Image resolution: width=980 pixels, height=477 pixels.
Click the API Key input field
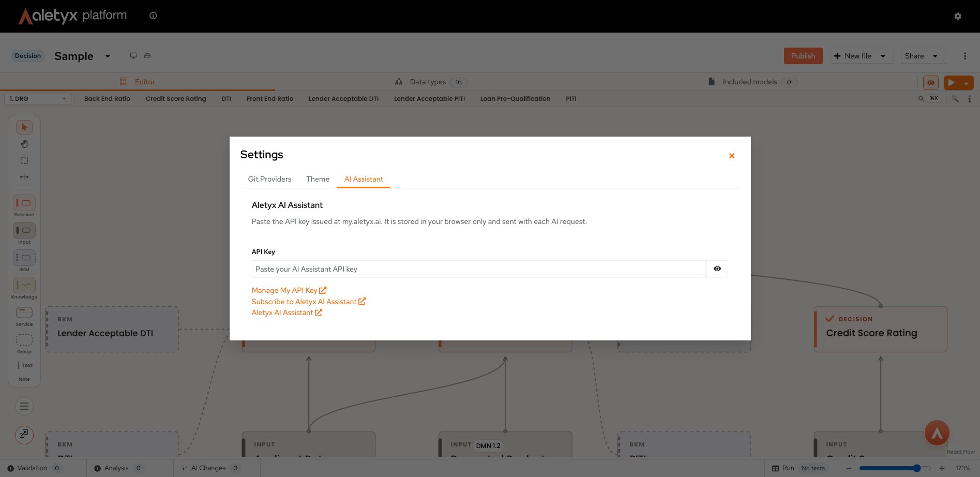pyautogui.click(x=479, y=269)
